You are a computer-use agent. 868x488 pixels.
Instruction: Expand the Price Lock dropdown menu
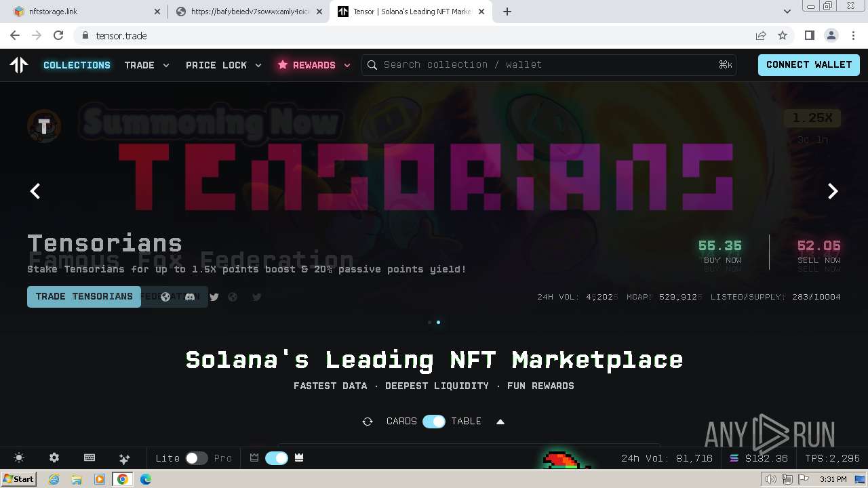224,65
